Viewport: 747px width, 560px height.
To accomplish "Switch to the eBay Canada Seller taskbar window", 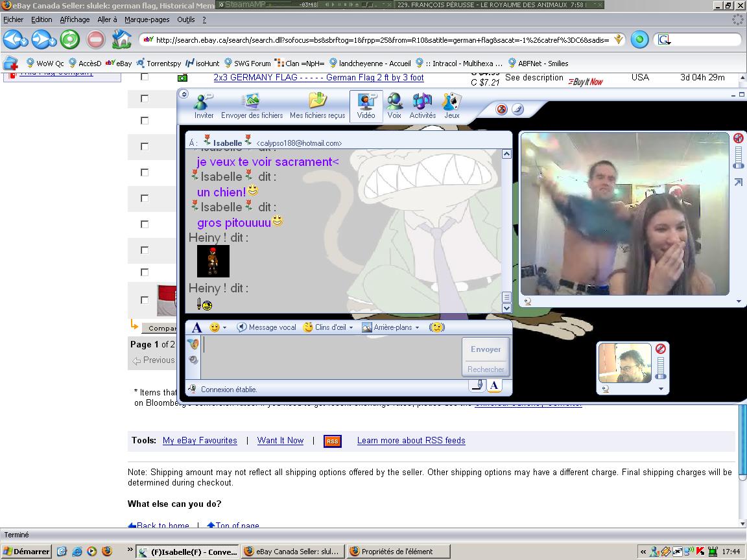I will (292, 552).
